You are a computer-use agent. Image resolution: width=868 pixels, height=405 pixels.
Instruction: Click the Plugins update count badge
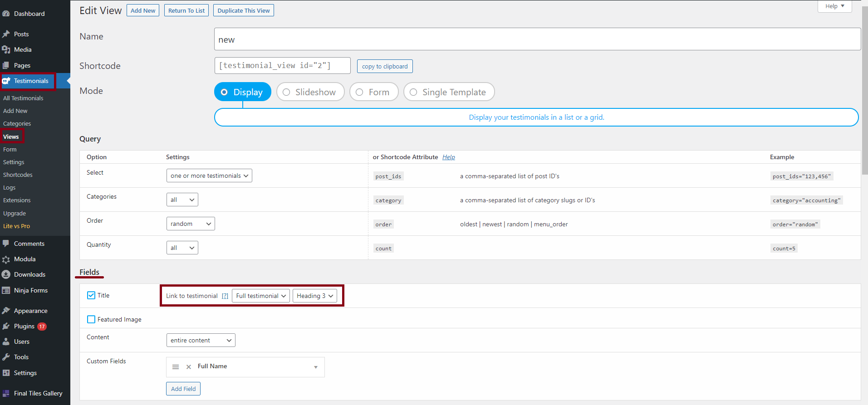(x=42, y=326)
